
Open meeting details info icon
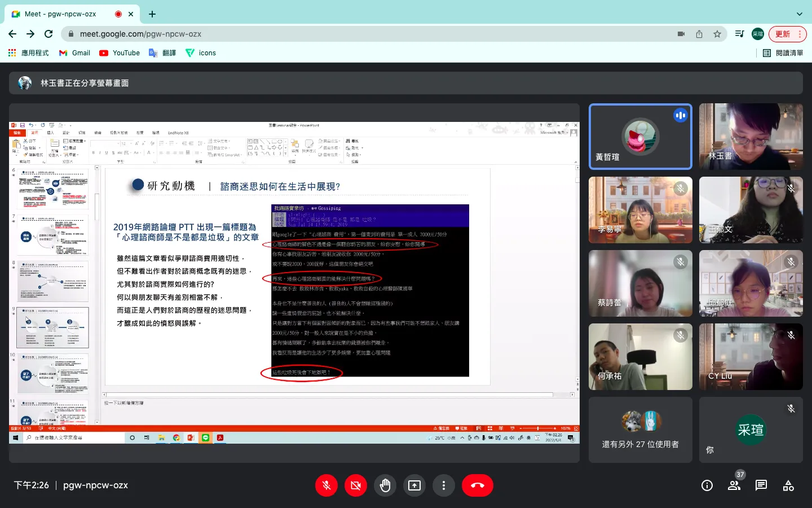707,485
